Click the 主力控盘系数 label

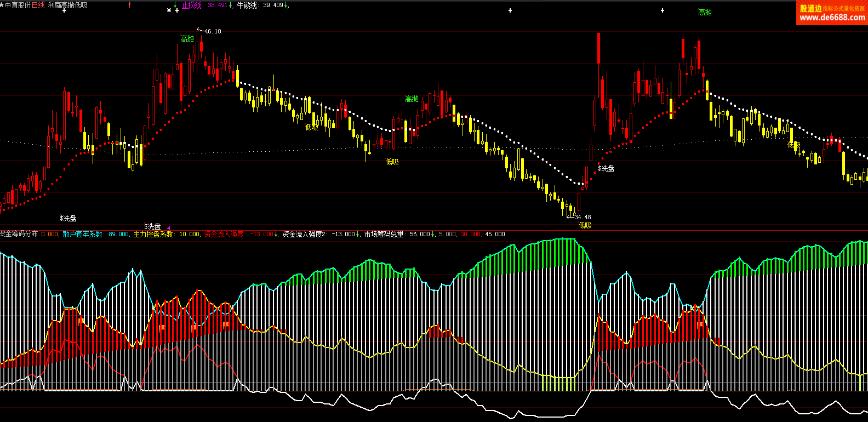[153, 234]
